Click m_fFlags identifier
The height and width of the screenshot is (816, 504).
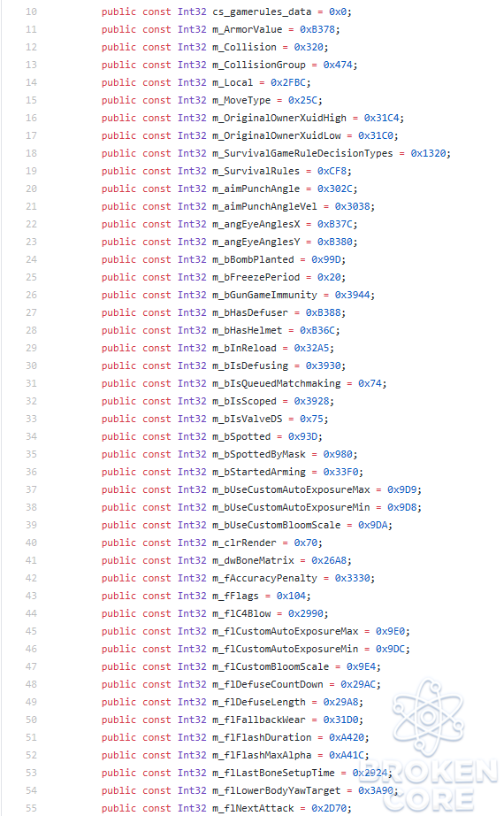click(235, 596)
